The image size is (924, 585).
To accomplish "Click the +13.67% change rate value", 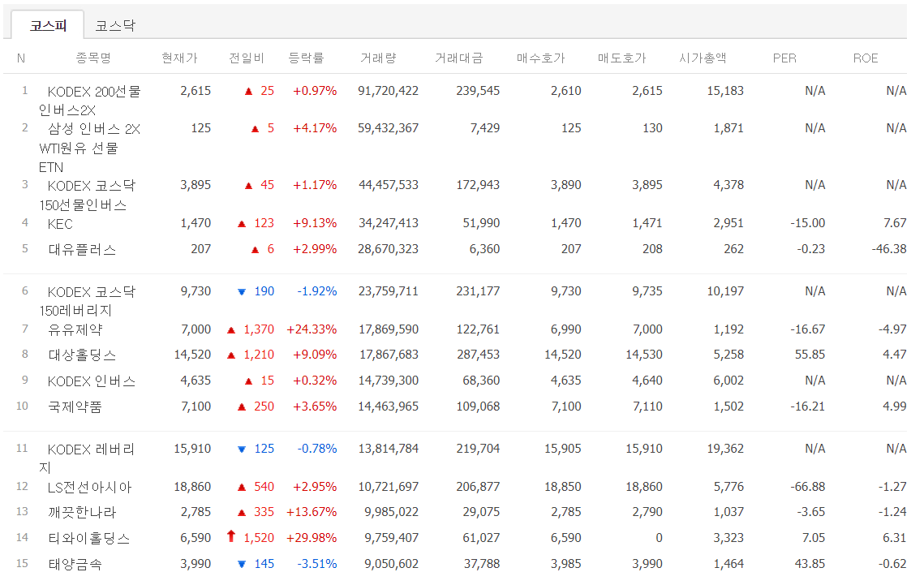I will coord(312,512).
